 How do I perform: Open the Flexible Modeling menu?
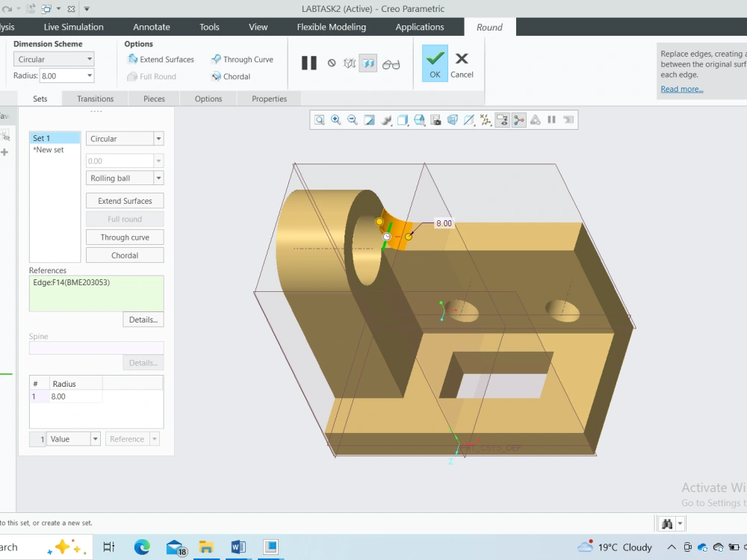click(x=331, y=26)
